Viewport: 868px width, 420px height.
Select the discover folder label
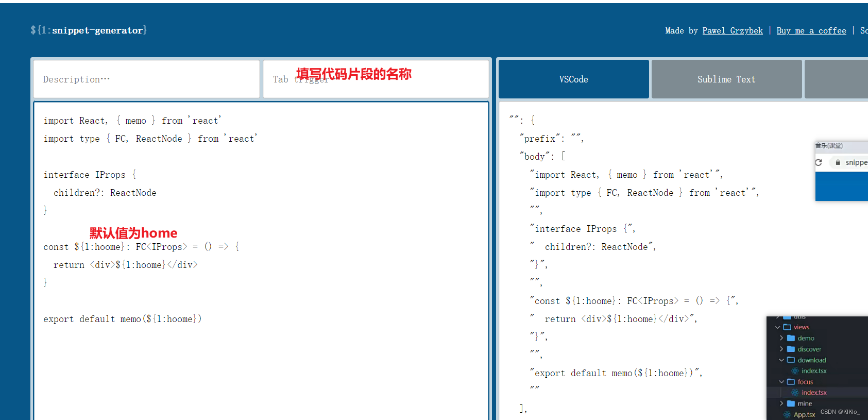(809, 349)
